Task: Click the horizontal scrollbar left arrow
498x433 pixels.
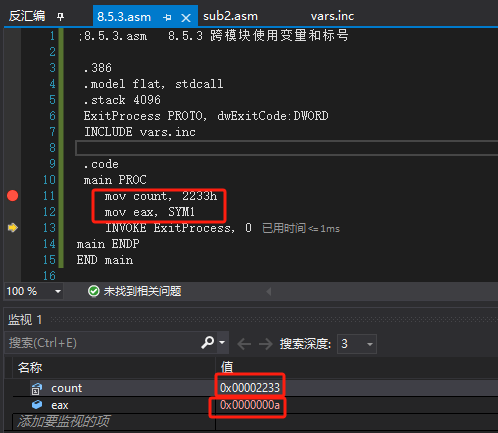Action: 269,292
